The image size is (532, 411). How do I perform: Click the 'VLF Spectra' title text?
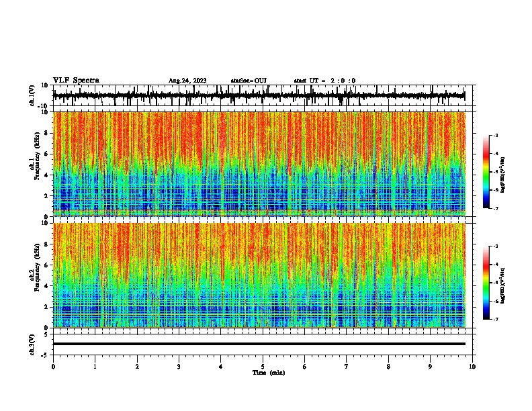tap(76, 80)
